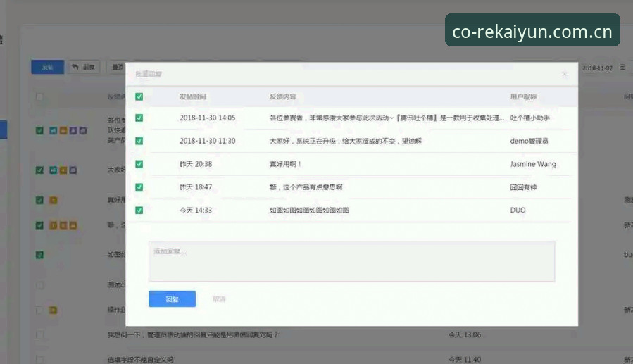Uncheck the 今天 14:33 row checkbox

pyautogui.click(x=139, y=211)
